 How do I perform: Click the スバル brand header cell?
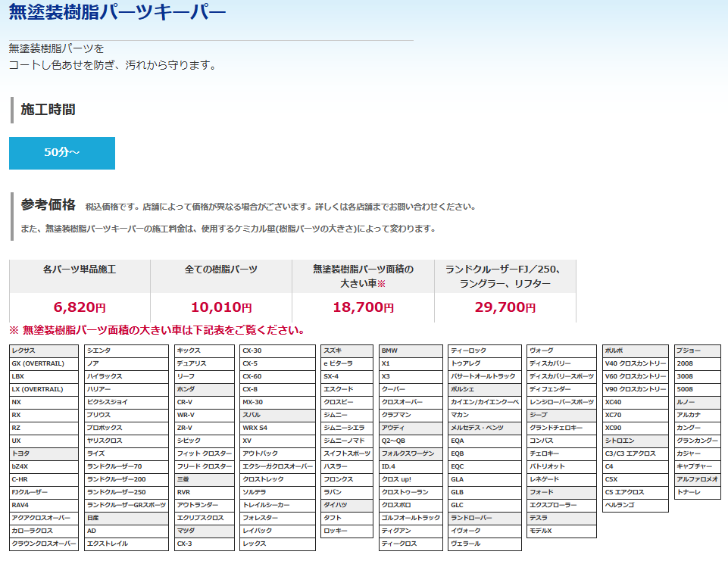278,415
